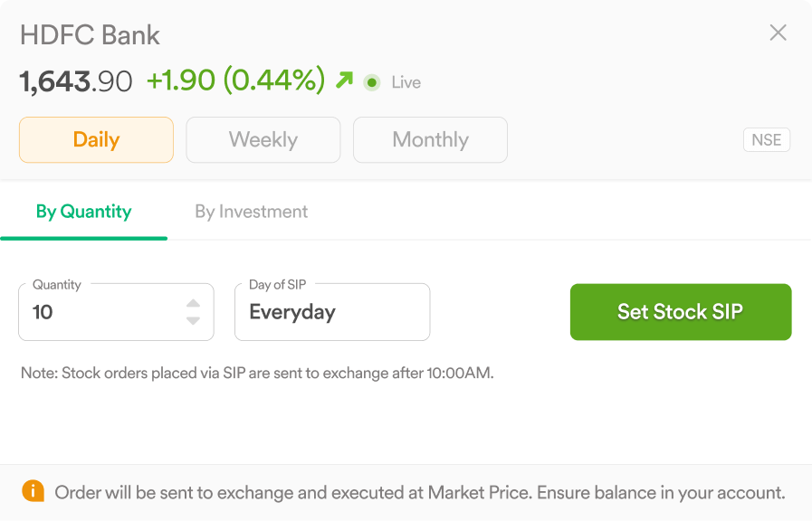This screenshot has width=812, height=521.
Task: Open the Day of SIP dropdown
Action: point(332,312)
